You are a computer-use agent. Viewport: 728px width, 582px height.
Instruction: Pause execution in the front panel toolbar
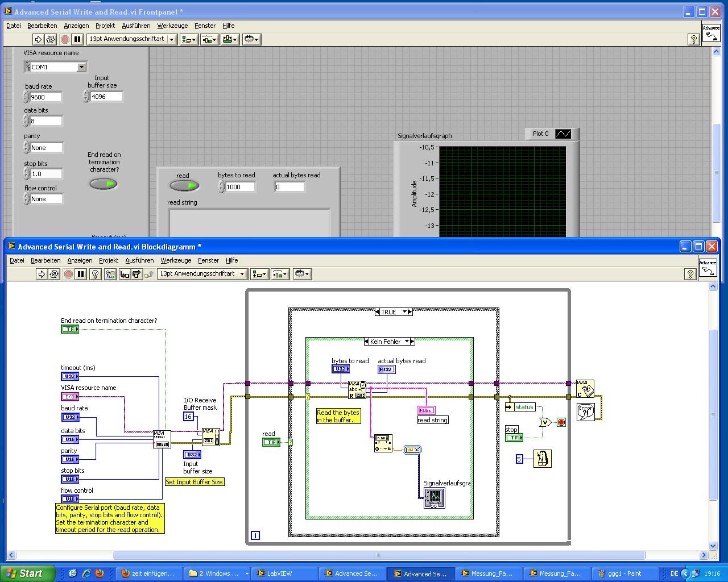click(x=77, y=39)
